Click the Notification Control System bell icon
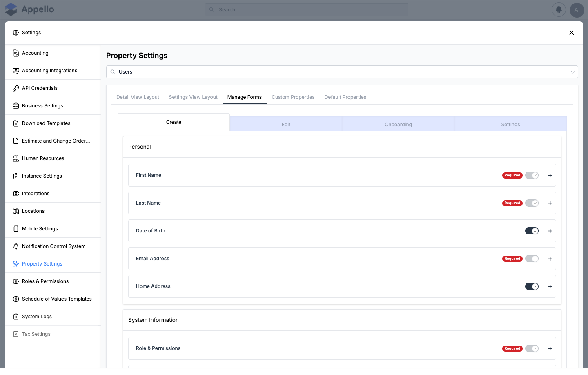 click(x=16, y=246)
